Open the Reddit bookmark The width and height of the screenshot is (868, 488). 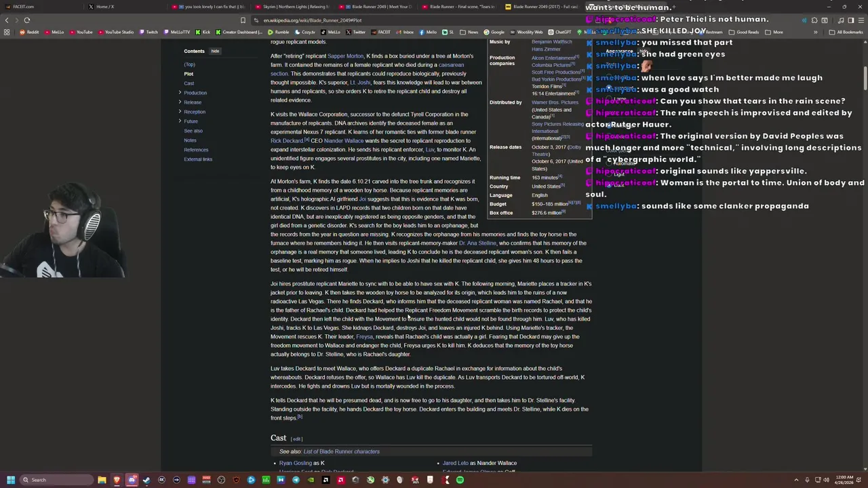(x=29, y=32)
